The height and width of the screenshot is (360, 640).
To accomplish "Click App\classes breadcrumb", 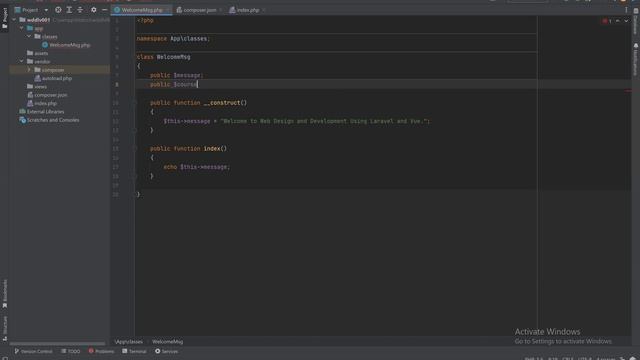I will tap(129, 342).
